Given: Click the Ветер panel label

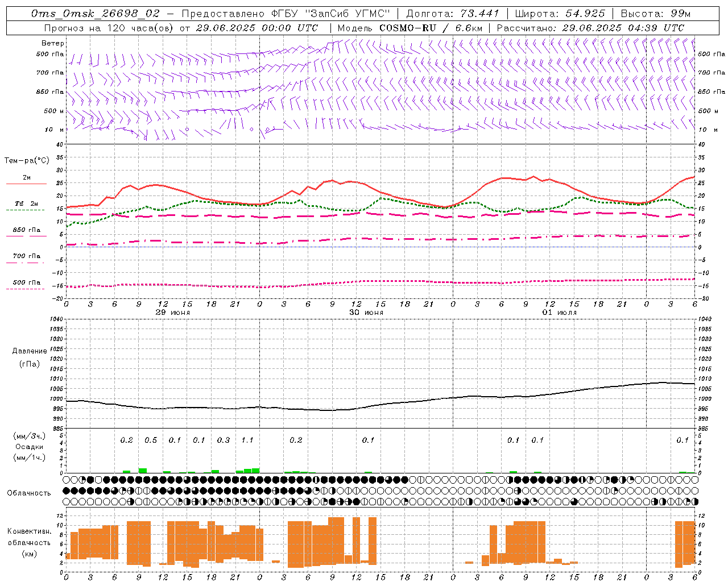Looking at the screenshot, I should (x=53, y=43).
